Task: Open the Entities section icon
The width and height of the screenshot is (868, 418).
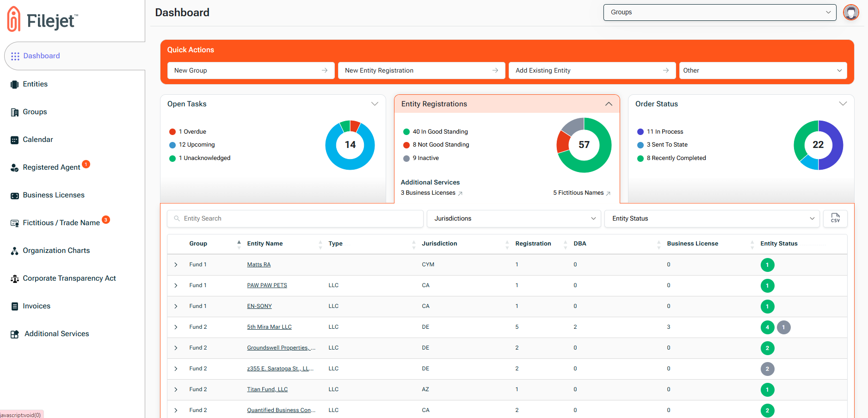Action: click(x=15, y=84)
